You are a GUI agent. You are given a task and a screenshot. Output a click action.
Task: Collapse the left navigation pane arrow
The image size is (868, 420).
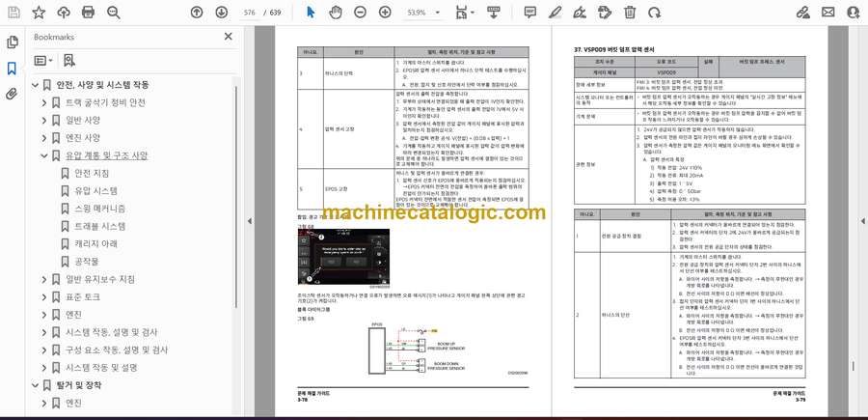point(249,221)
